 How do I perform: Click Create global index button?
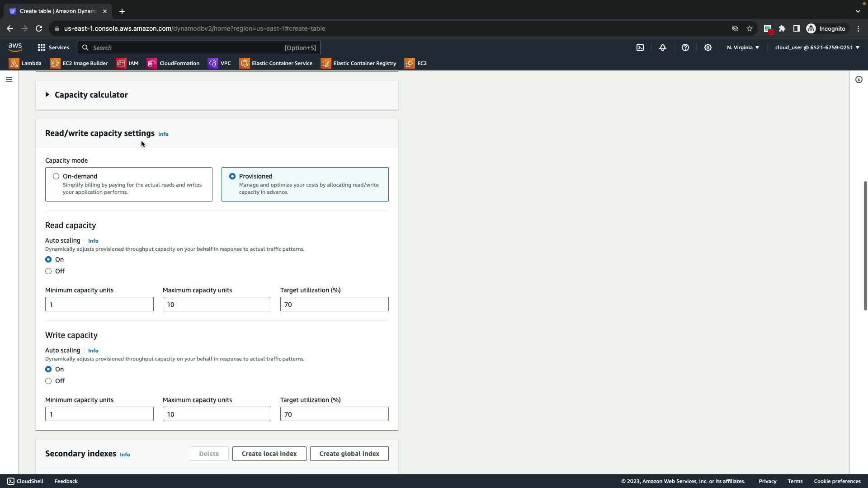click(x=349, y=454)
